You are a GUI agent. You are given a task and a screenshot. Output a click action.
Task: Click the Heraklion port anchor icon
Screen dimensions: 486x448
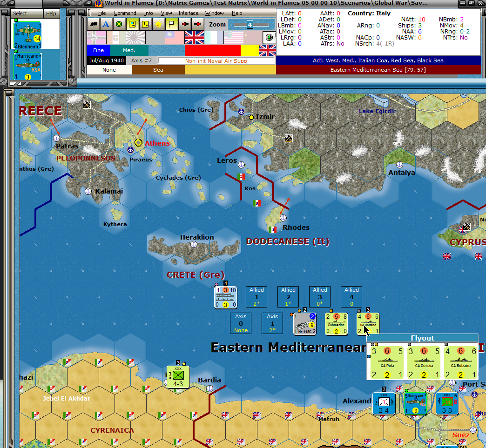tap(194, 244)
